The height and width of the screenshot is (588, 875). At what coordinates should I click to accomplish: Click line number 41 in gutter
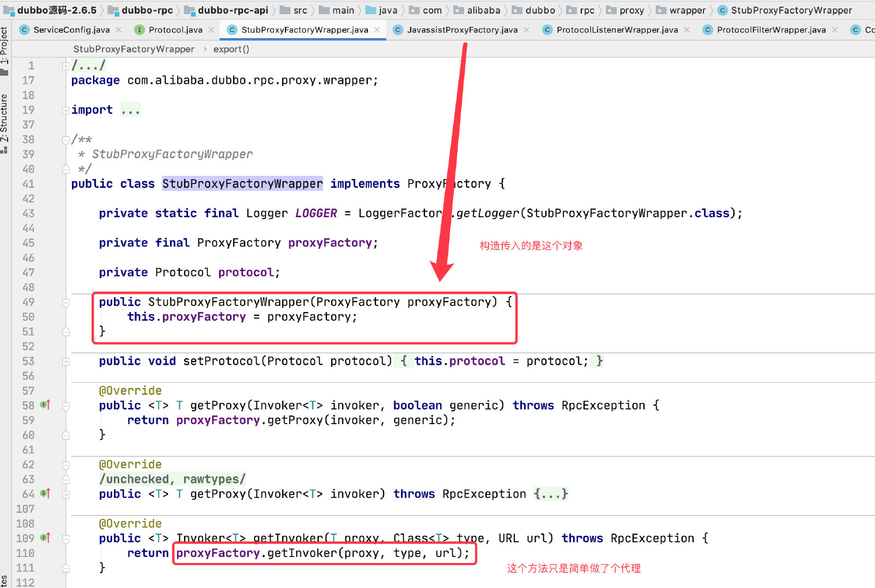tap(28, 184)
